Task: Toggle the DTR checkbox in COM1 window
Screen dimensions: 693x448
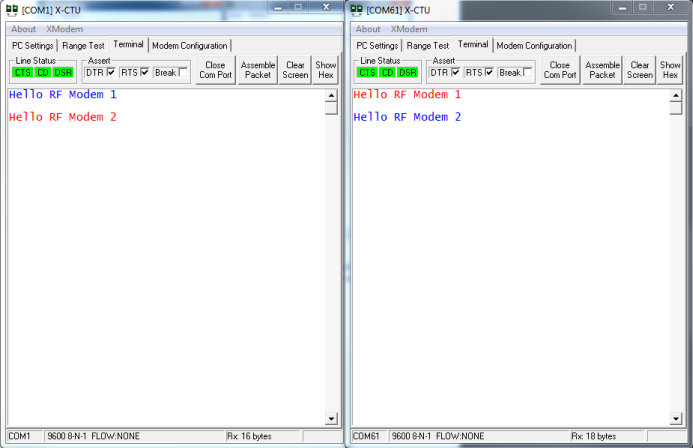Action: pos(111,72)
